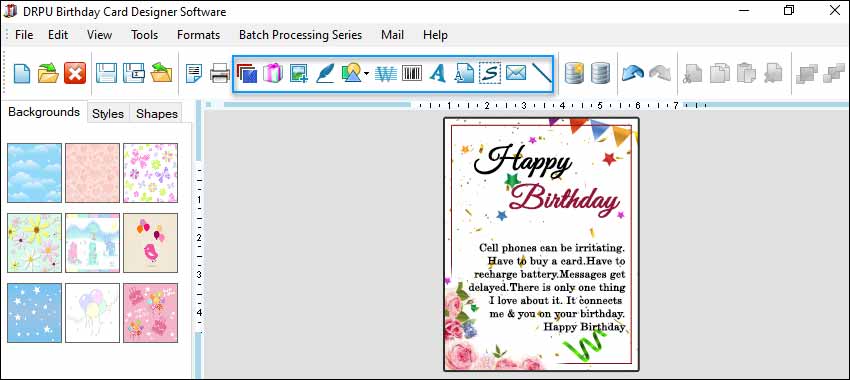Select the diagonal line drawing tool
The width and height of the screenshot is (850, 380).
click(541, 73)
